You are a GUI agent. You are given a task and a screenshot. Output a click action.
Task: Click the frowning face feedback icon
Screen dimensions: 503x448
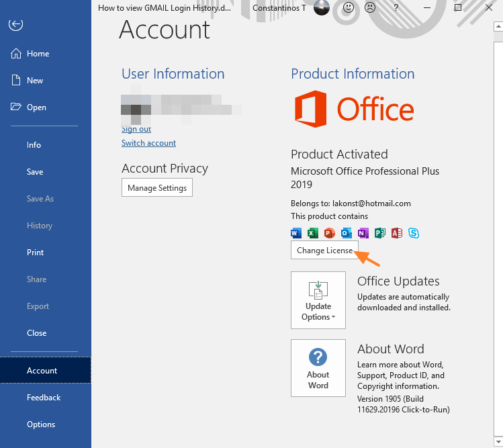(370, 7)
